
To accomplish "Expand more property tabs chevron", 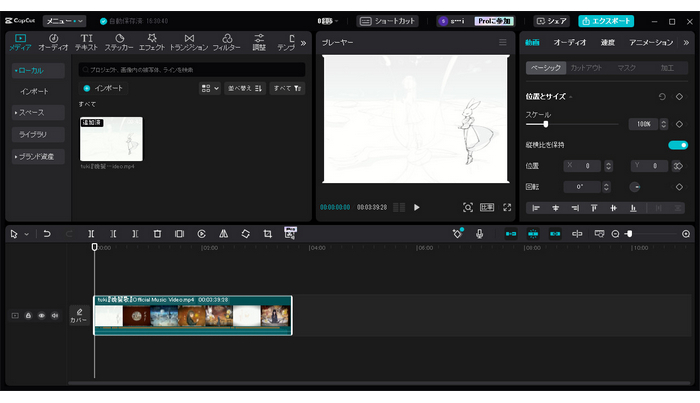I will [686, 42].
